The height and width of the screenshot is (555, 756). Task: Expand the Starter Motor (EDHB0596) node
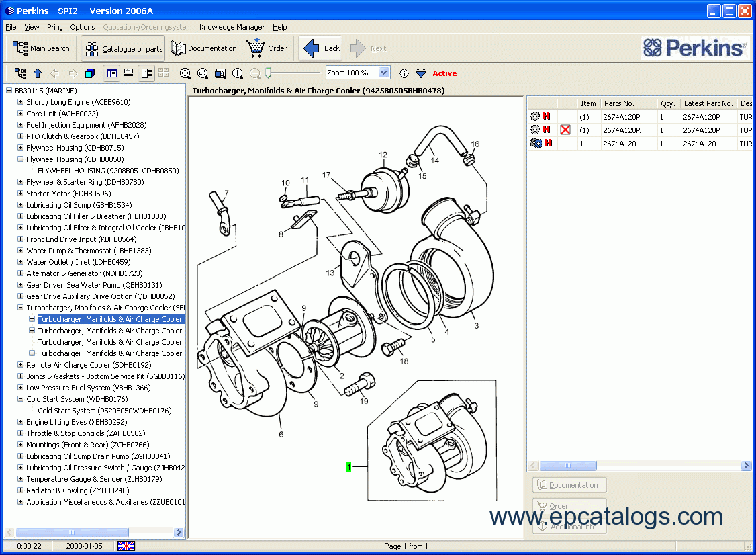coord(20,193)
